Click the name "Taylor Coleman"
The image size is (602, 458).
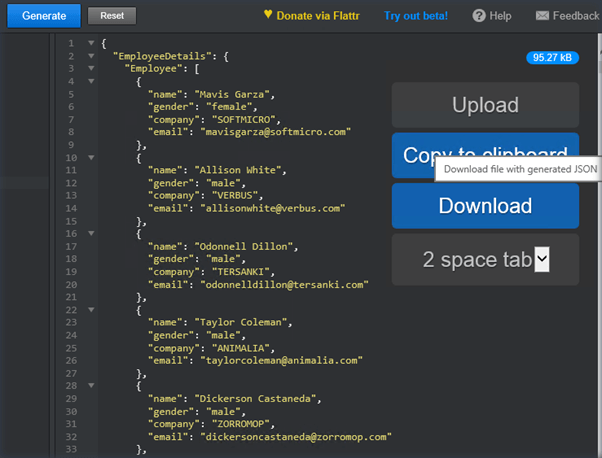click(x=240, y=322)
